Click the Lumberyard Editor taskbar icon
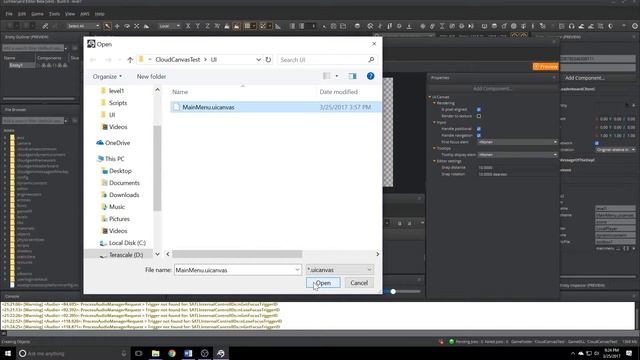 pos(221,353)
